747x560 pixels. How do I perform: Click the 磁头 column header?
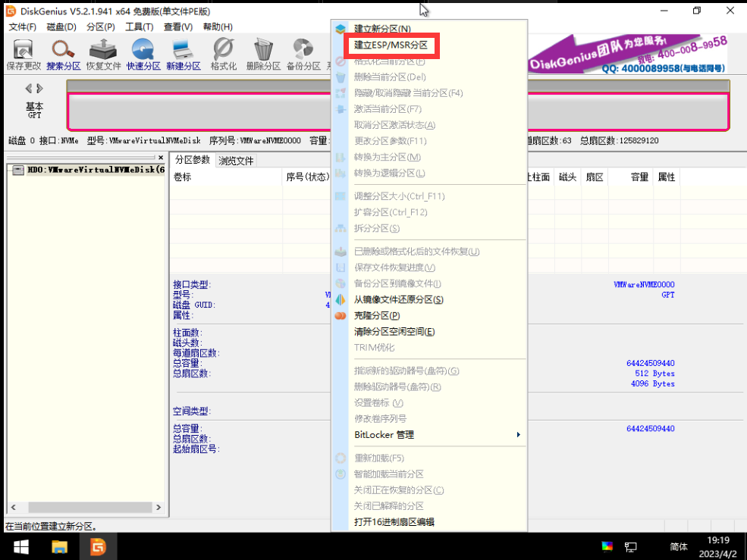(567, 177)
